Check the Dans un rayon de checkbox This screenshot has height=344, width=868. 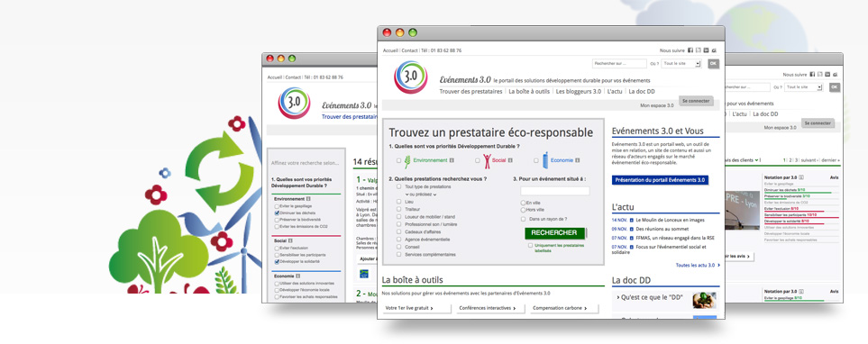click(524, 219)
